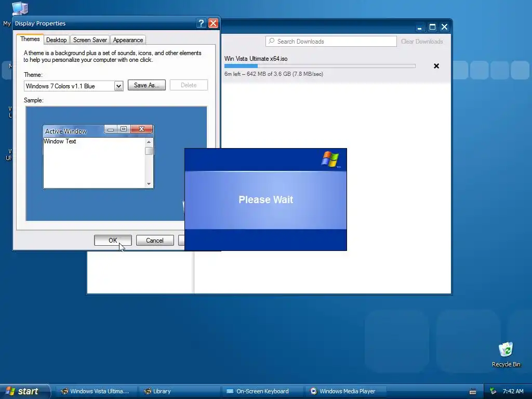Switch to On-Screen Keyboard taskbar item

coord(262,391)
